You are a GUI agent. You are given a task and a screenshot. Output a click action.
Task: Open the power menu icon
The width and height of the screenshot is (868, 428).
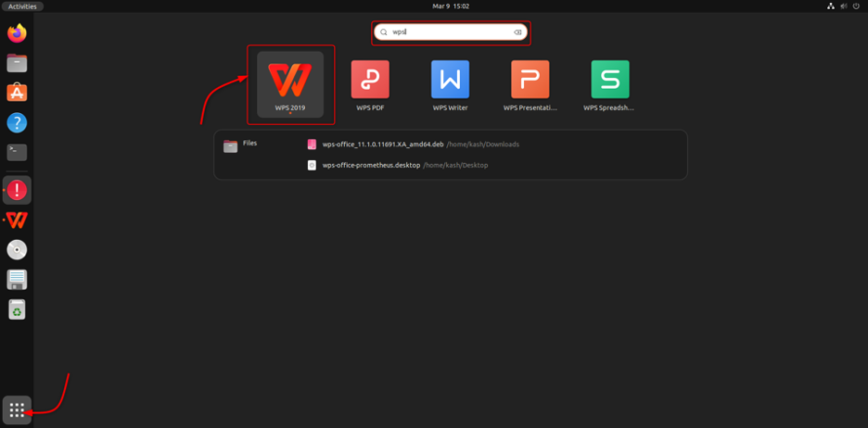(x=857, y=6)
